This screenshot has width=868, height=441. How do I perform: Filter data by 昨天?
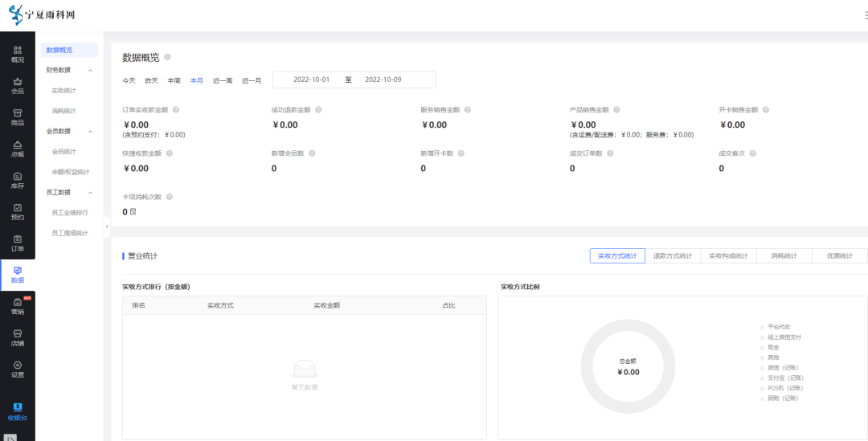pos(152,81)
